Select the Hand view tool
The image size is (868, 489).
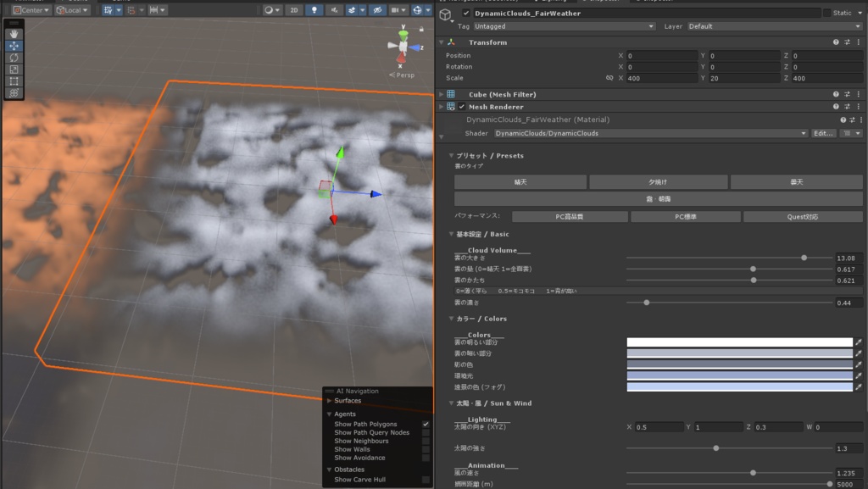point(14,34)
